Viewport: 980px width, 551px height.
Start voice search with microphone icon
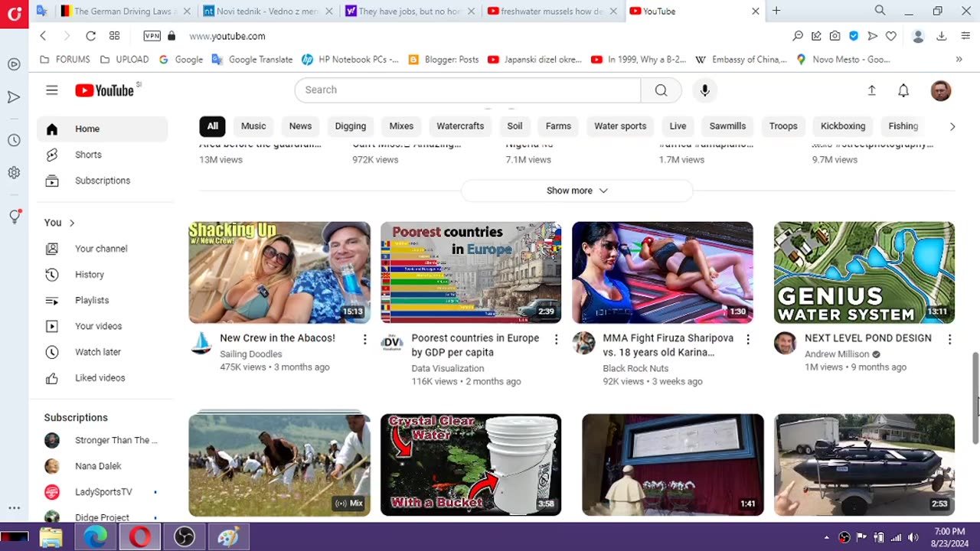pos(705,90)
